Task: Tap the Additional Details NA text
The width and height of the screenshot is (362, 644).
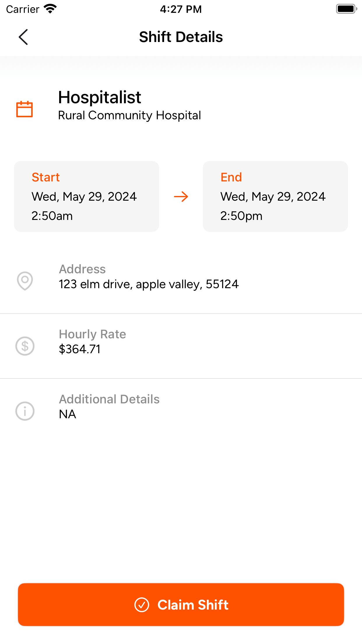Action: click(67, 414)
